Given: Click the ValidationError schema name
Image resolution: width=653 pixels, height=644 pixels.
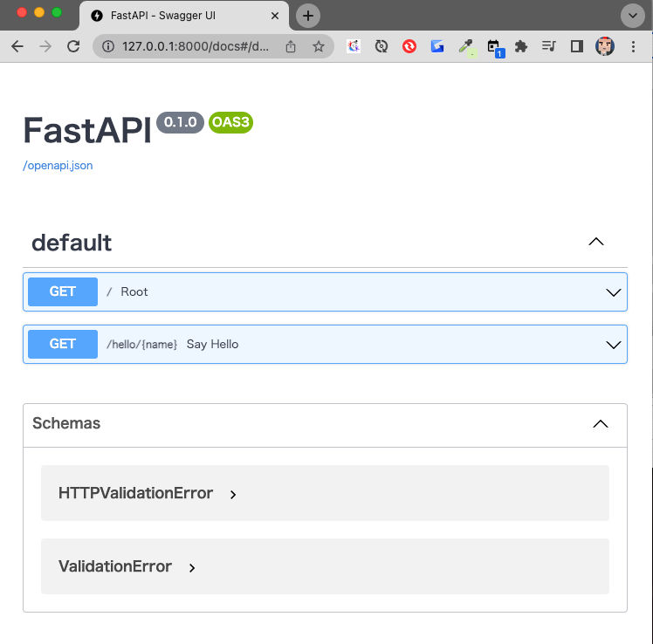Looking at the screenshot, I should tap(115, 566).
